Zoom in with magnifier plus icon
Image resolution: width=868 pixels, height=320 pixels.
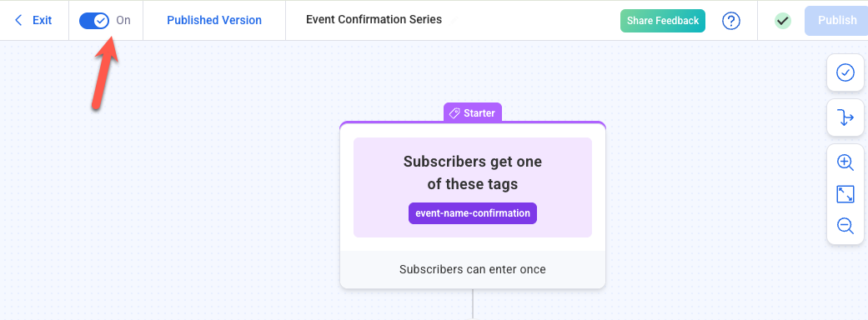pos(845,162)
